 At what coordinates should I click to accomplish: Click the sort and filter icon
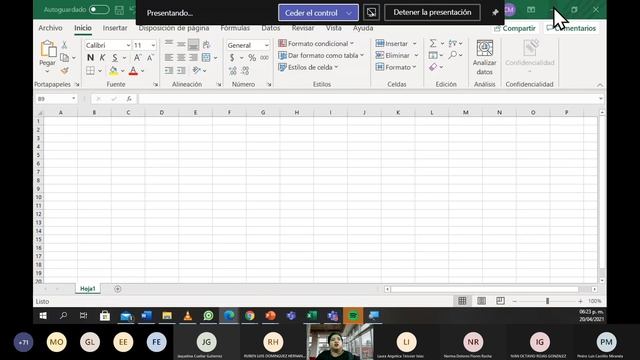pos(452,43)
